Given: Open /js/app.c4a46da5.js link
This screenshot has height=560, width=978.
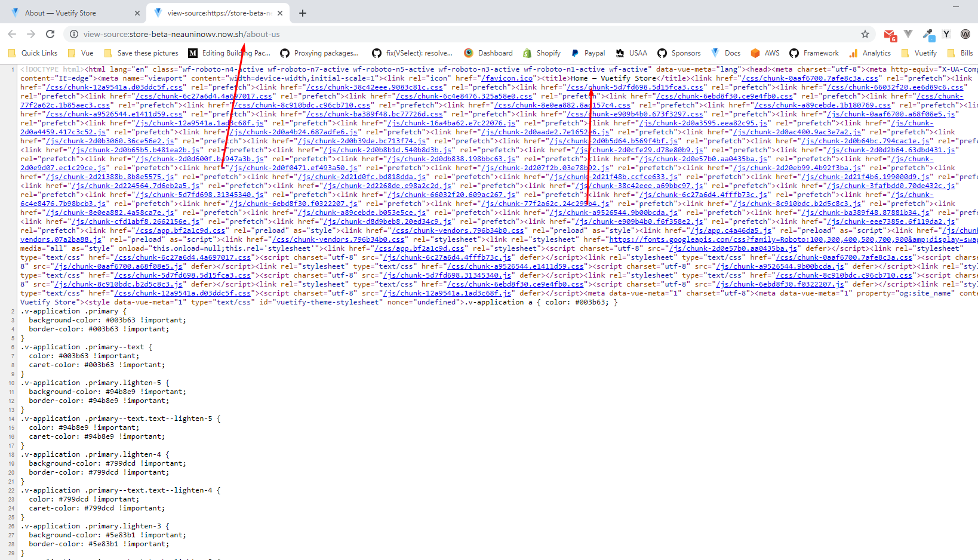Looking at the screenshot, I should coord(731,230).
